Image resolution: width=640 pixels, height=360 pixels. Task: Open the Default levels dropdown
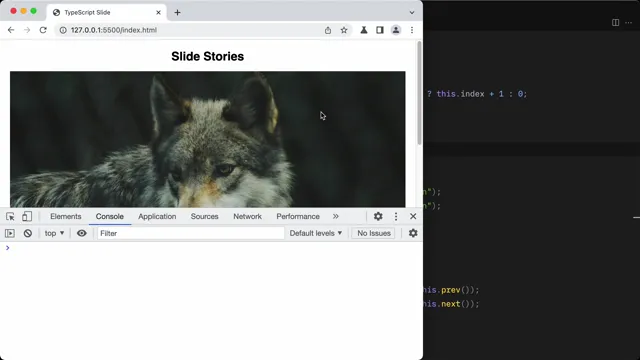tap(316, 233)
